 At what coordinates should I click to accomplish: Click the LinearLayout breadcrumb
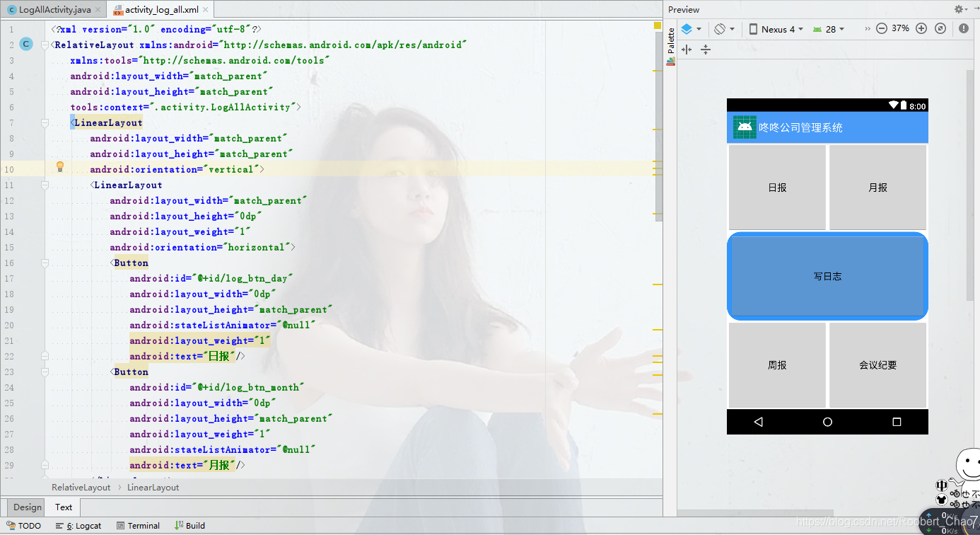(x=153, y=488)
